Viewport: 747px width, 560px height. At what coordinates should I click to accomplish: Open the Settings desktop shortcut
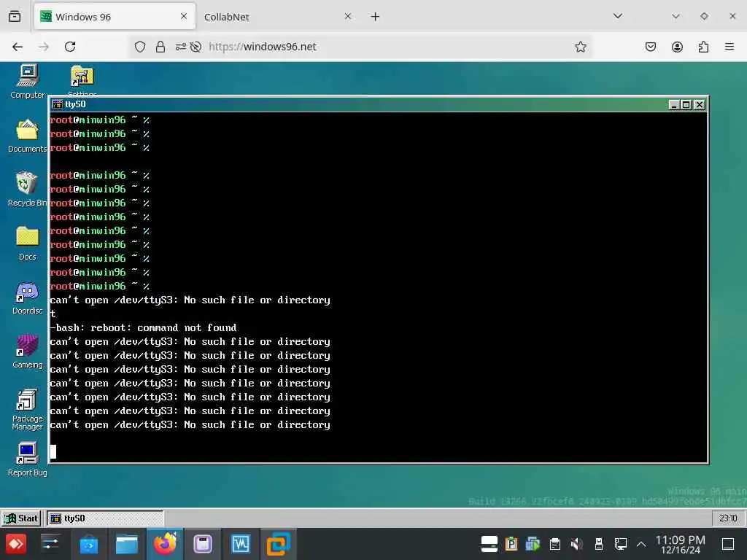click(82, 80)
